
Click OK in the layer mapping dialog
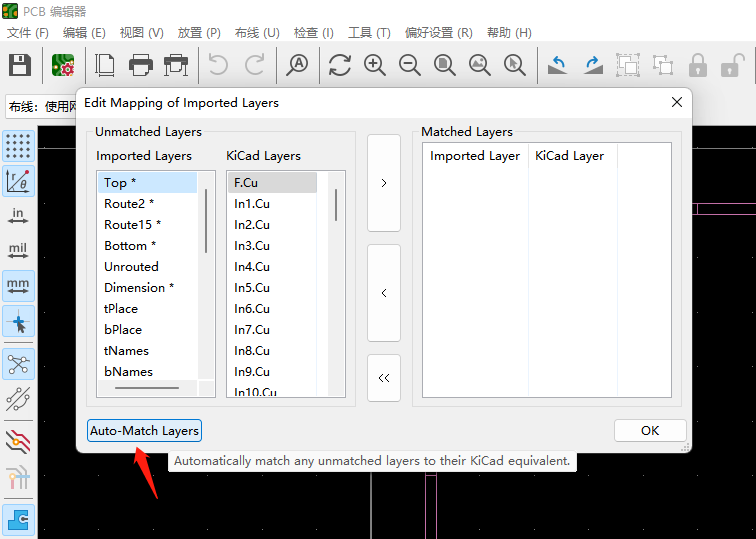click(x=650, y=431)
